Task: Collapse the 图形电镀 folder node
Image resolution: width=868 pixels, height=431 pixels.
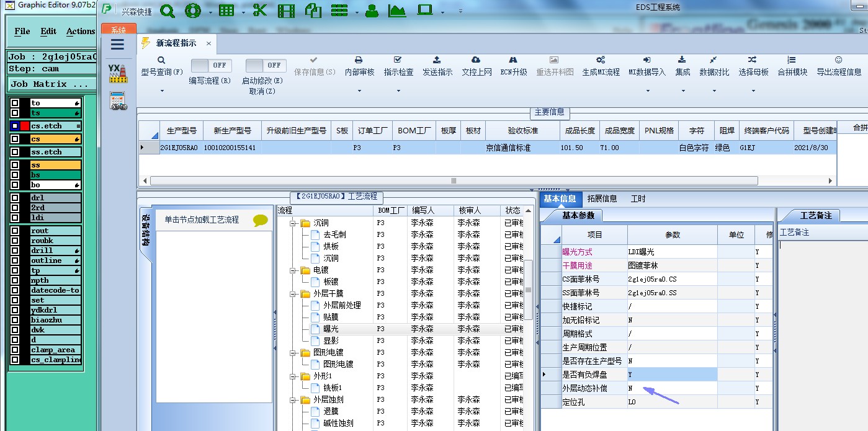Action: tap(292, 353)
